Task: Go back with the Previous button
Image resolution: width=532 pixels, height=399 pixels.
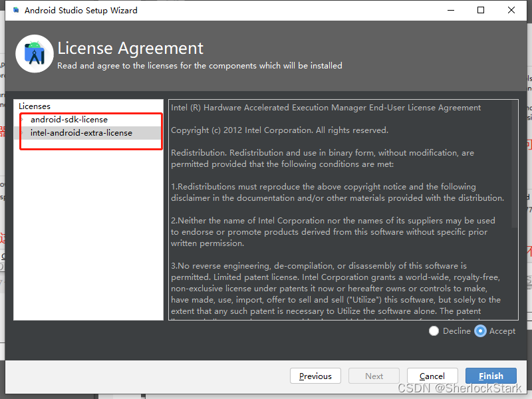Action: (x=315, y=376)
